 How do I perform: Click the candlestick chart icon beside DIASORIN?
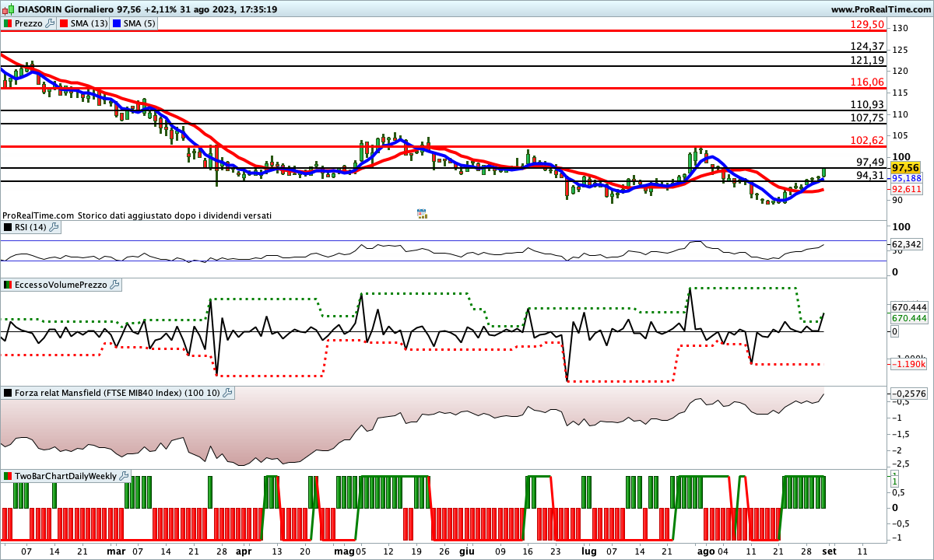point(8,9)
